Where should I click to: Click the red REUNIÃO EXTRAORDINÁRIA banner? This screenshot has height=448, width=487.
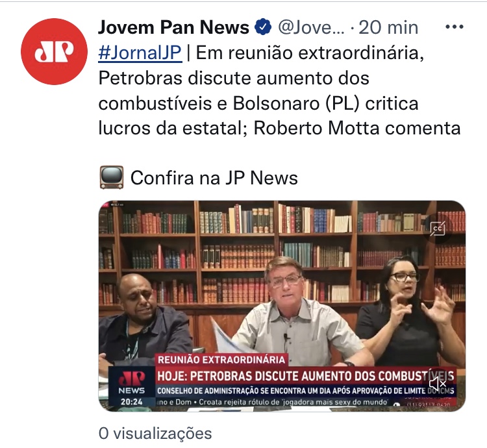pyautogui.click(x=221, y=360)
